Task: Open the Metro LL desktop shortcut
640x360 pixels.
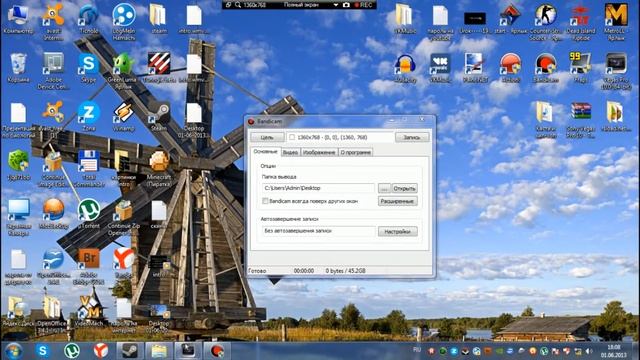Action: pos(616,22)
